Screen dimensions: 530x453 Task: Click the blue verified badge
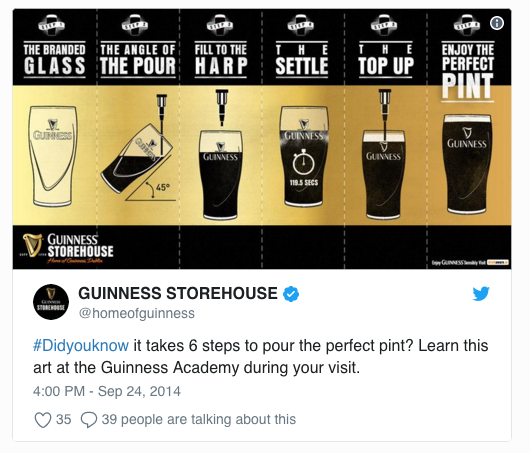(x=291, y=293)
